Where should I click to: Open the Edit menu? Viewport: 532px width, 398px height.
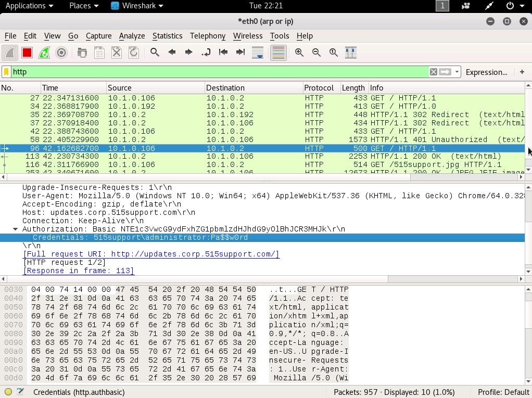pyautogui.click(x=30, y=36)
